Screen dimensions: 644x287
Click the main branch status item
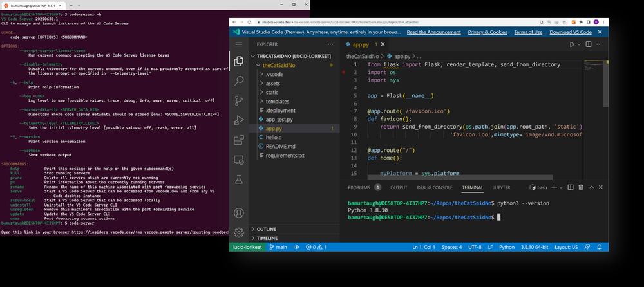click(x=278, y=247)
